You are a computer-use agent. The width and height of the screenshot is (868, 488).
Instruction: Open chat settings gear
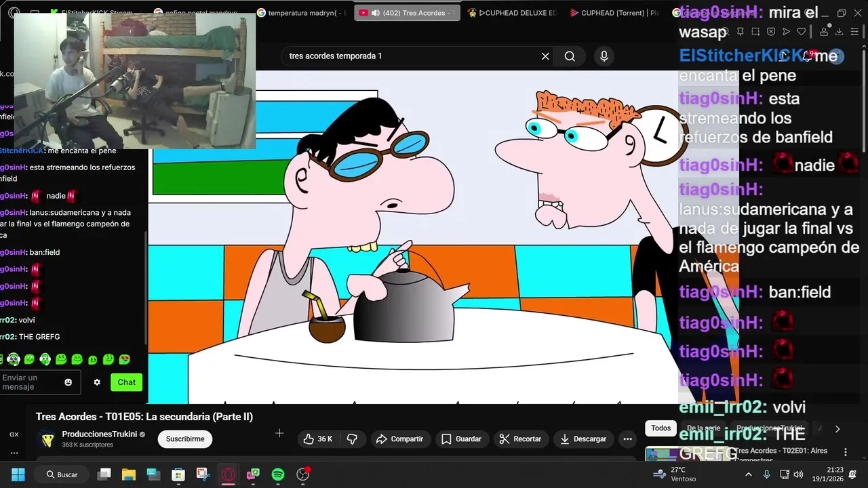pyautogui.click(x=97, y=382)
